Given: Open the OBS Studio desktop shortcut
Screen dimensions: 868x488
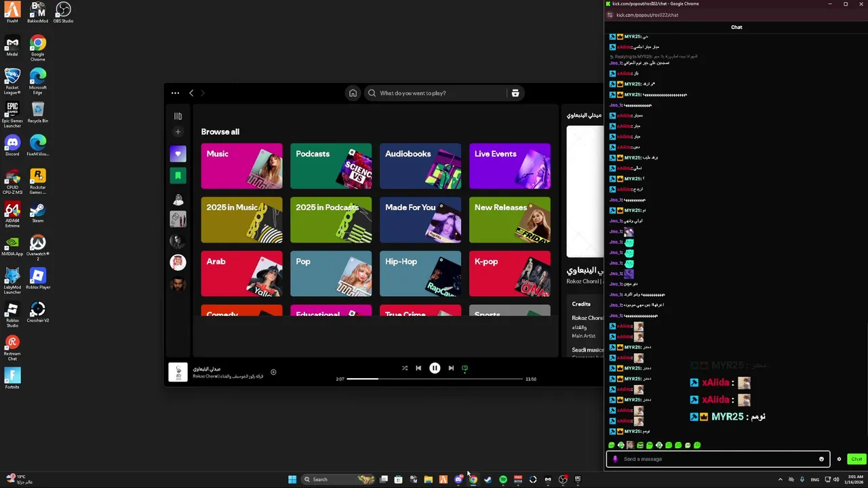Looking at the screenshot, I should pos(63,13).
